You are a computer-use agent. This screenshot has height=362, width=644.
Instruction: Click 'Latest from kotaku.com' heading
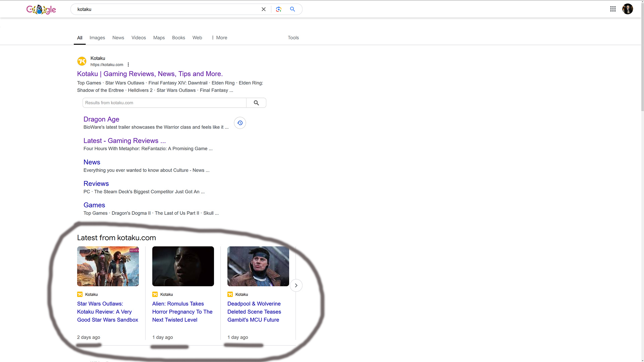click(x=116, y=238)
